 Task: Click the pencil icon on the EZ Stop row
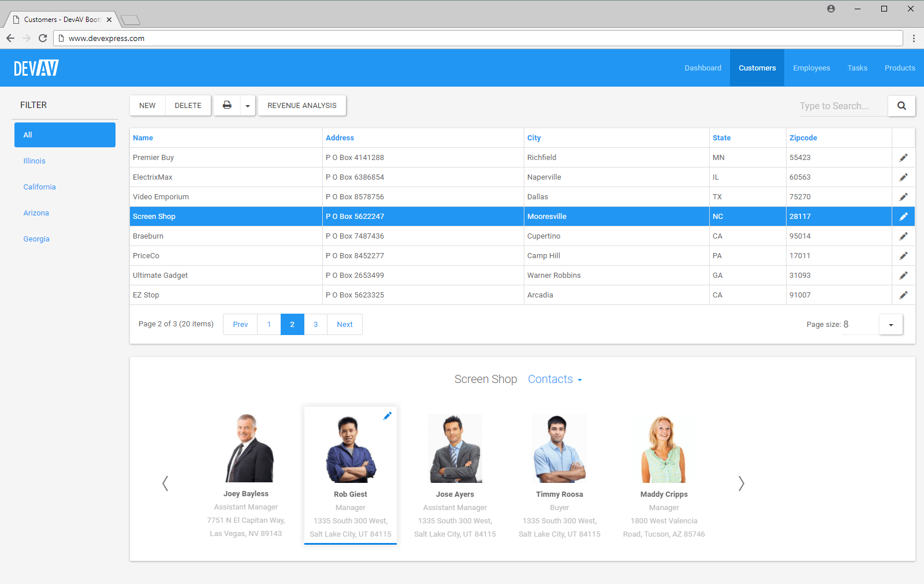[903, 295]
